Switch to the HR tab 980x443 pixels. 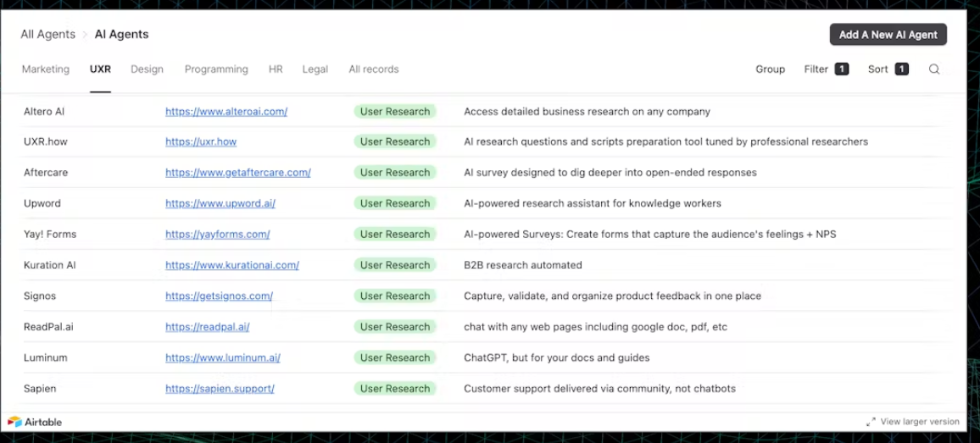276,69
